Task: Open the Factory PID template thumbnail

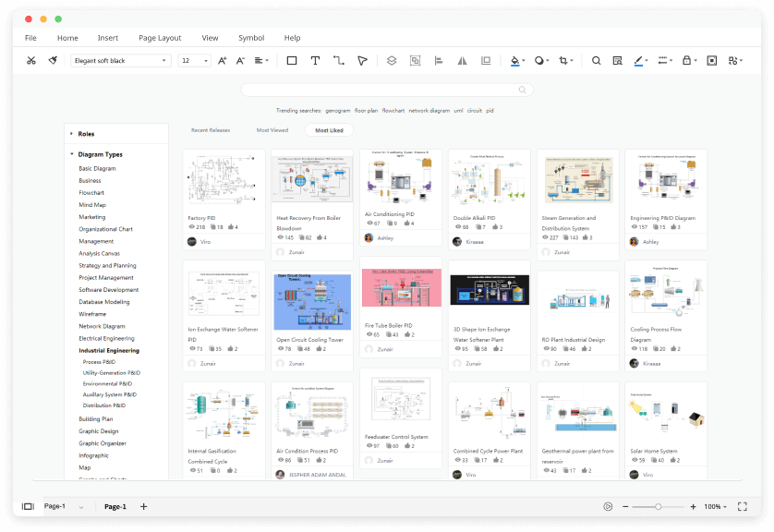Action: coord(224,181)
